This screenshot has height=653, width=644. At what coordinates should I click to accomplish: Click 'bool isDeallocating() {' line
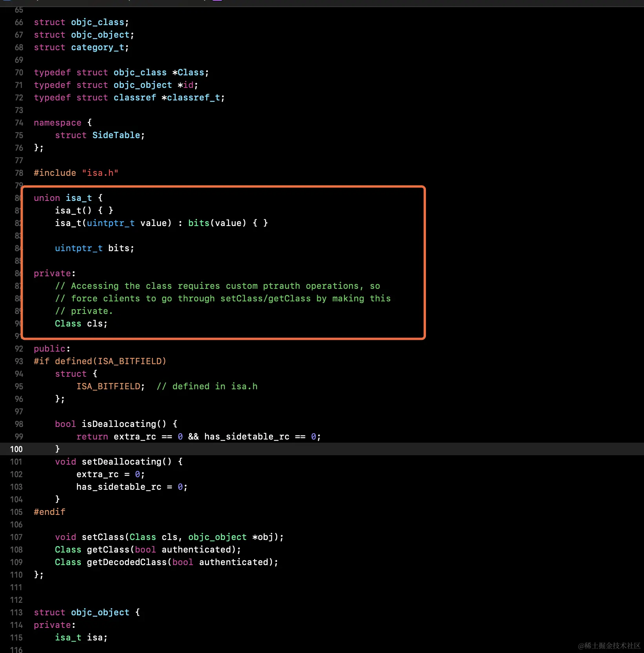click(x=116, y=424)
